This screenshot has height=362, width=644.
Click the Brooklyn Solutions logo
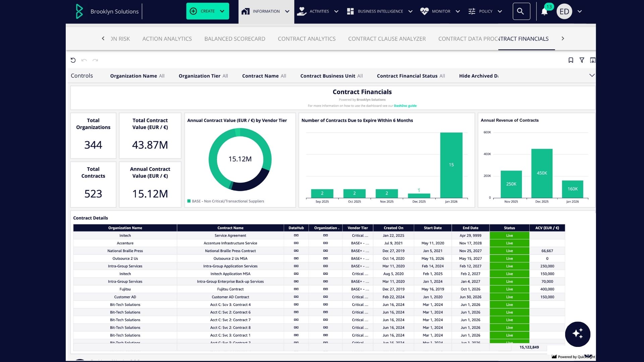[79, 11]
